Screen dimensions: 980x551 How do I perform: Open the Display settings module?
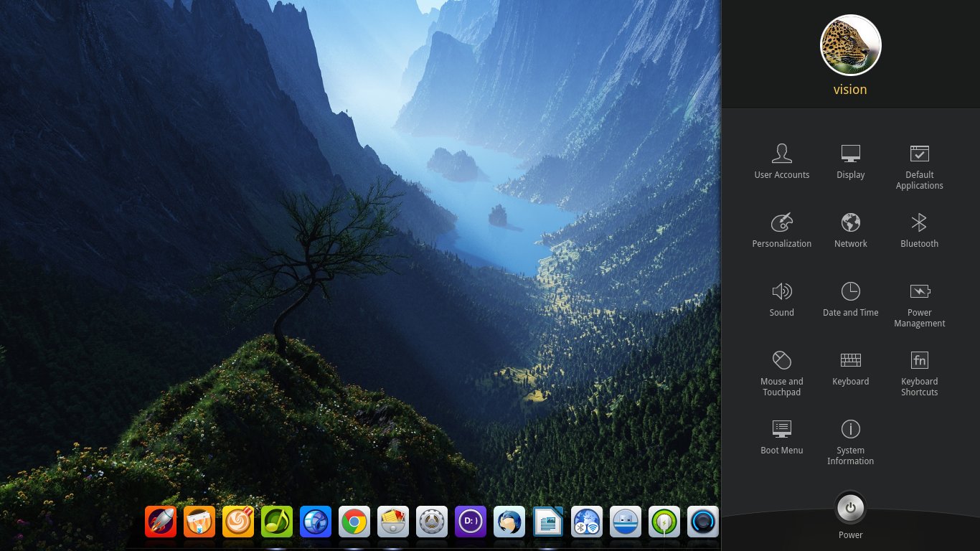(x=850, y=161)
